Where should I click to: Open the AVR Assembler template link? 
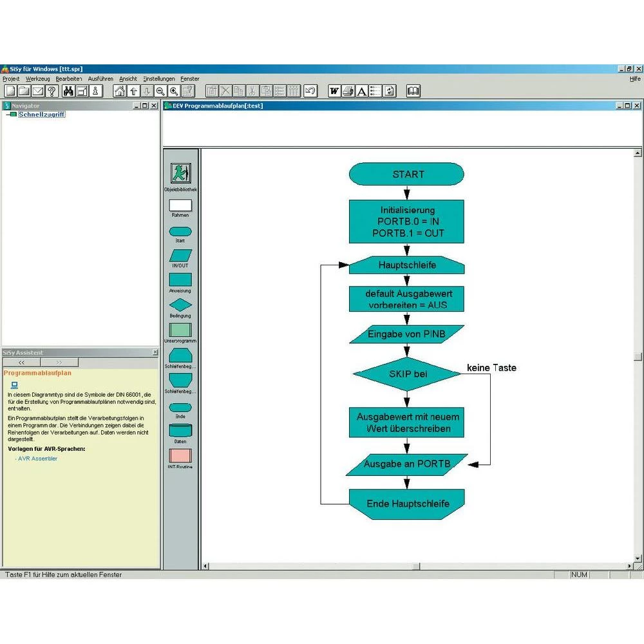pos(38,459)
